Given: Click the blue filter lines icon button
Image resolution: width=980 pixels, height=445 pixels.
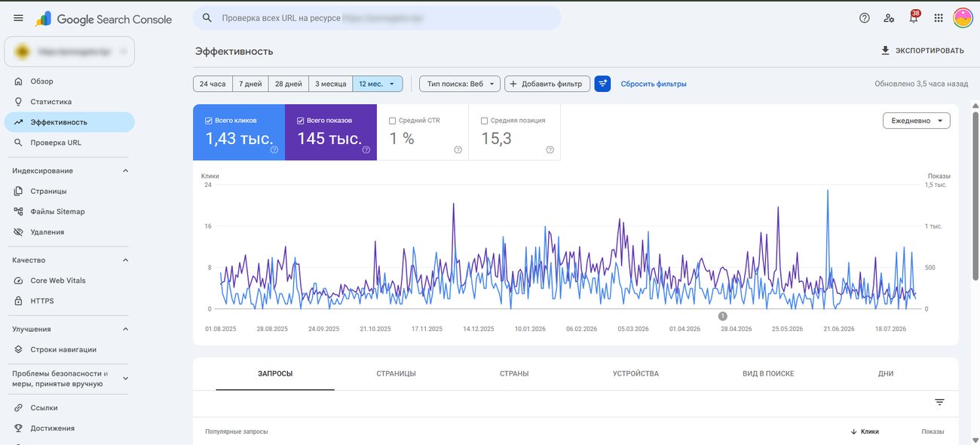Looking at the screenshot, I should pyautogui.click(x=602, y=84).
